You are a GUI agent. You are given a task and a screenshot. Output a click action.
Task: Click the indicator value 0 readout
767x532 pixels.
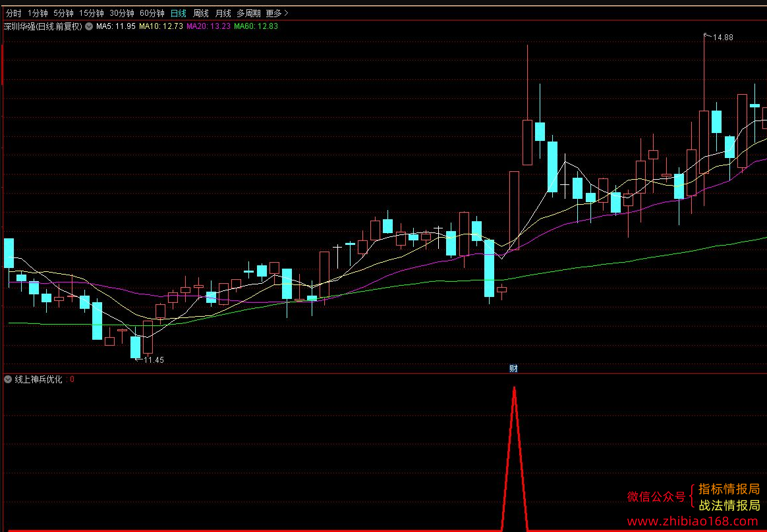[72, 379]
